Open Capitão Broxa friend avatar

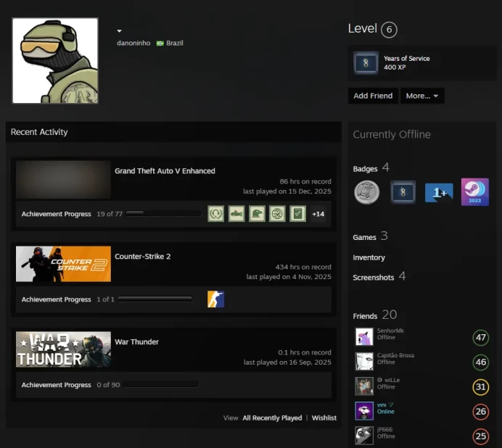coord(364,361)
